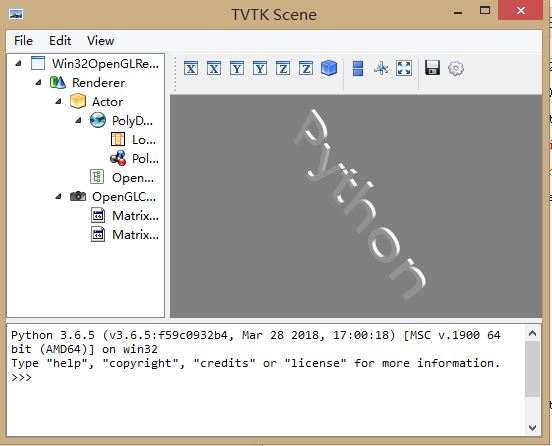Toggle parallel projection icon

click(x=358, y=68)
